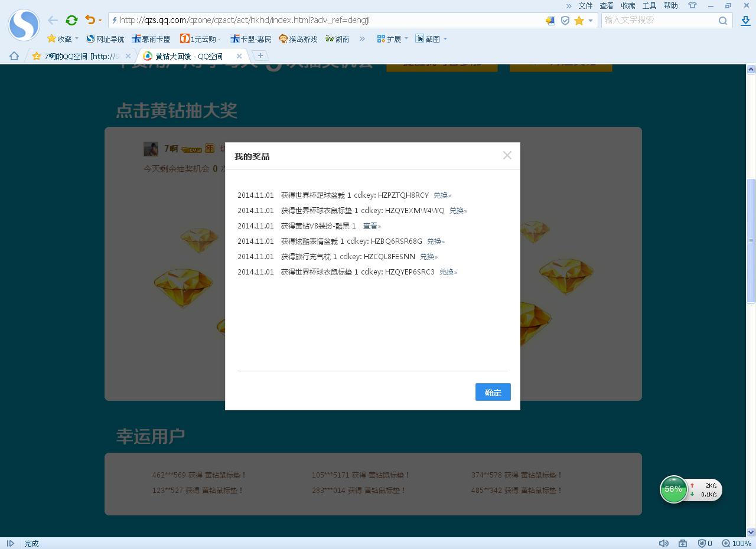This screenshot has width=756, height=549.
Task: Click the speaker mute icon in status bar
Action: click(x=664, y=543)
